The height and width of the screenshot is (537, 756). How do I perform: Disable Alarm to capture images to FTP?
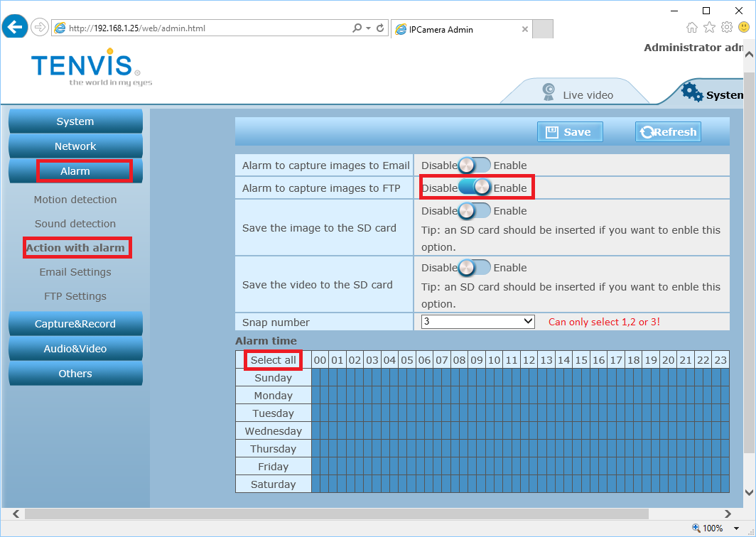pos(474,188)
